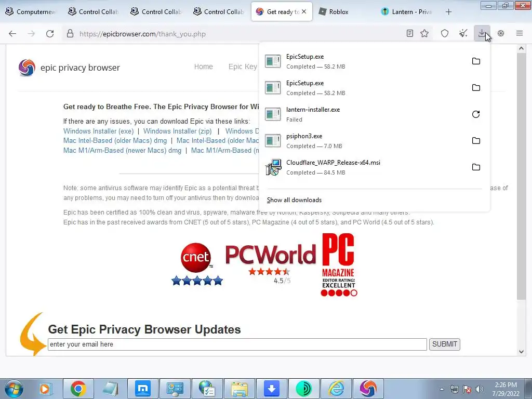Click the psiphon3.exe file name

304,136
